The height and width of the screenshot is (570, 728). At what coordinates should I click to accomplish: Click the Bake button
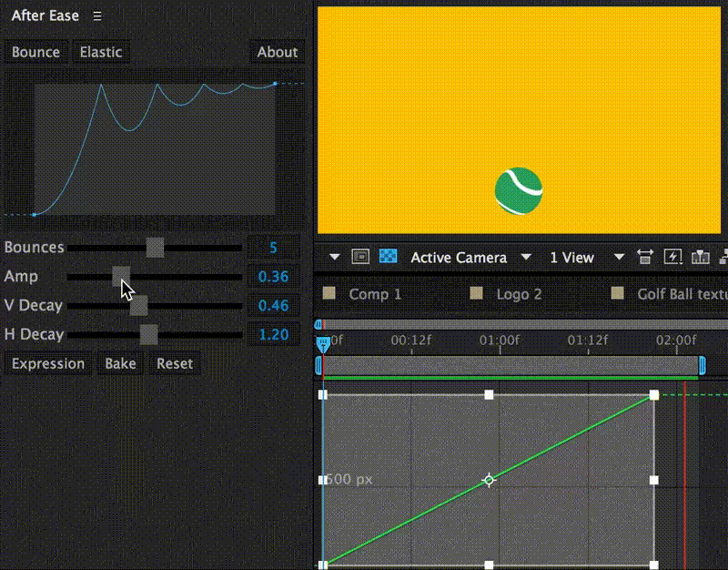[121, 363]
